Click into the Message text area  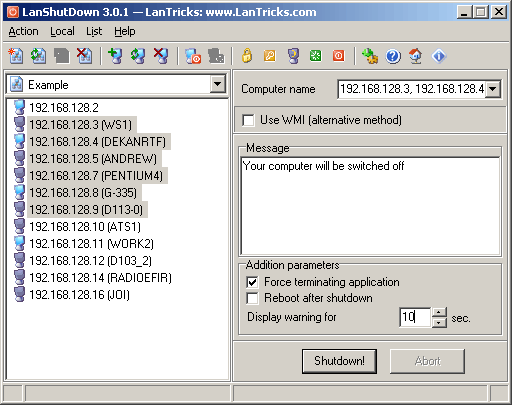point(370,206)
